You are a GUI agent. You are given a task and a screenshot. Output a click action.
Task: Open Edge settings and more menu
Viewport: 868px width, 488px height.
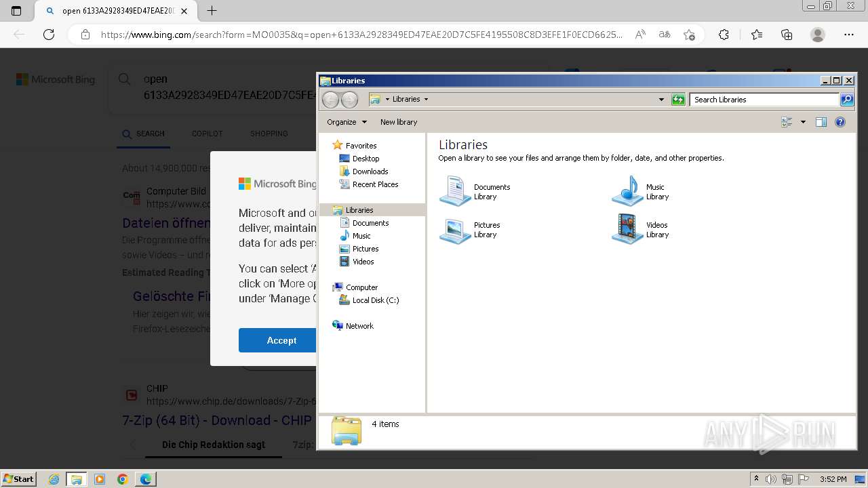click(849, 35)
